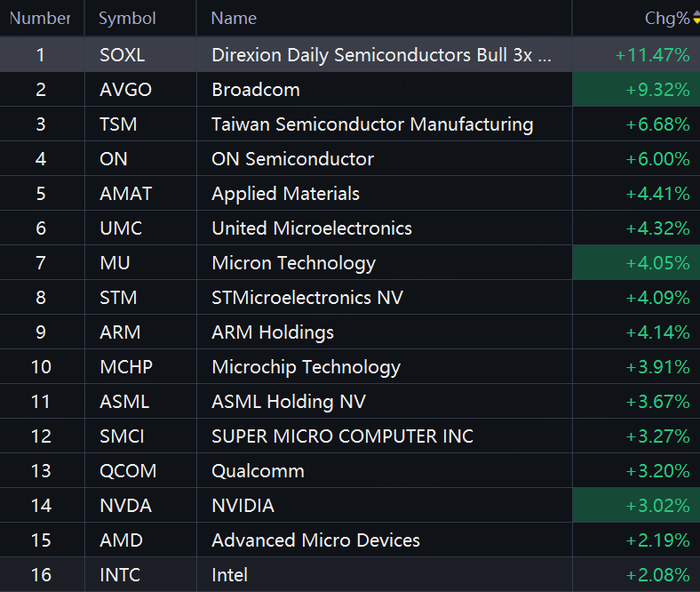The width and height of the screenshot is (700, 592).
Task: Click the Number column header
Action: 40,19
